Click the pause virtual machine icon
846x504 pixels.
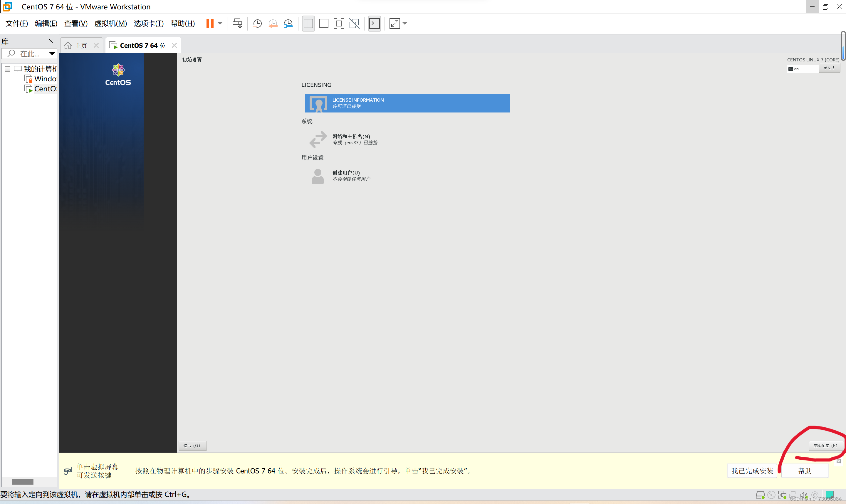pos(210,23)
